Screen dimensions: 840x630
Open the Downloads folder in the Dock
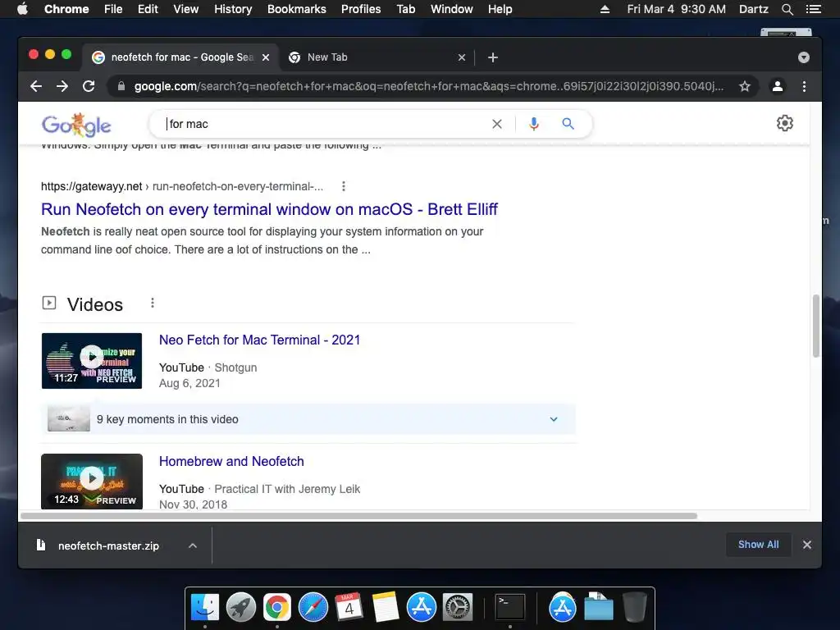coord(598,608)
